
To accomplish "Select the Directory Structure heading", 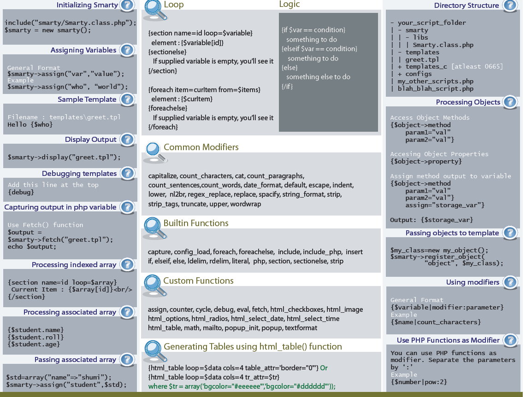I will [467, 6].
